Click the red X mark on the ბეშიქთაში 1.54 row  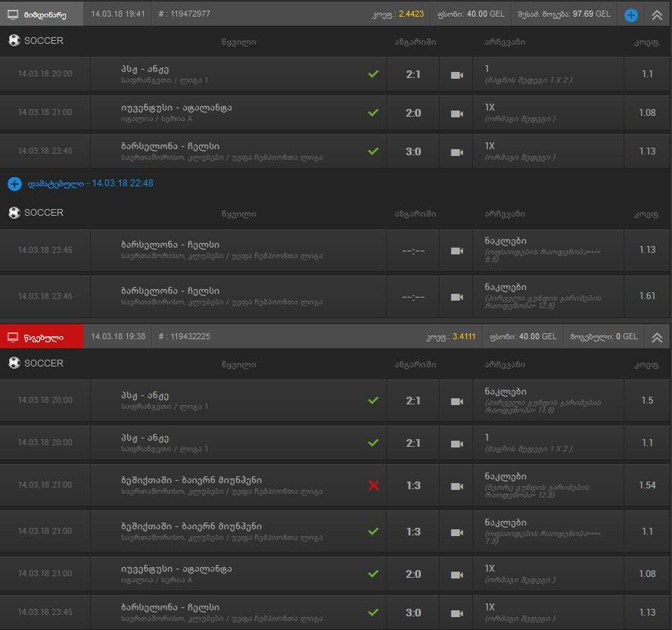[x=373, y=485]
